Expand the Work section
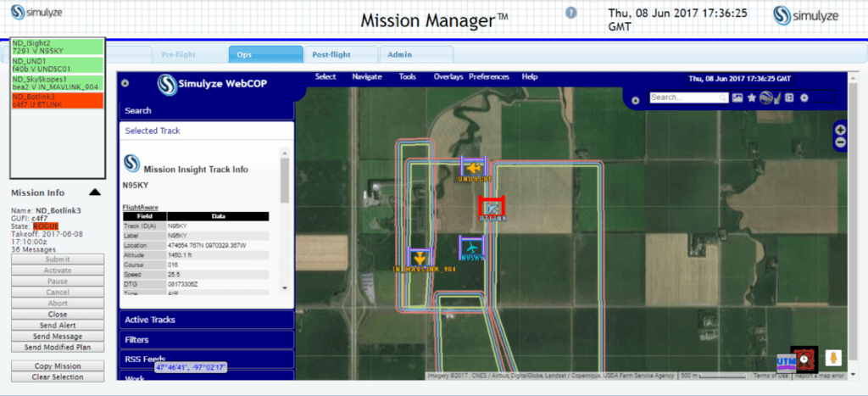The width and height of the screenshot is (868, 396). (207, 376)
